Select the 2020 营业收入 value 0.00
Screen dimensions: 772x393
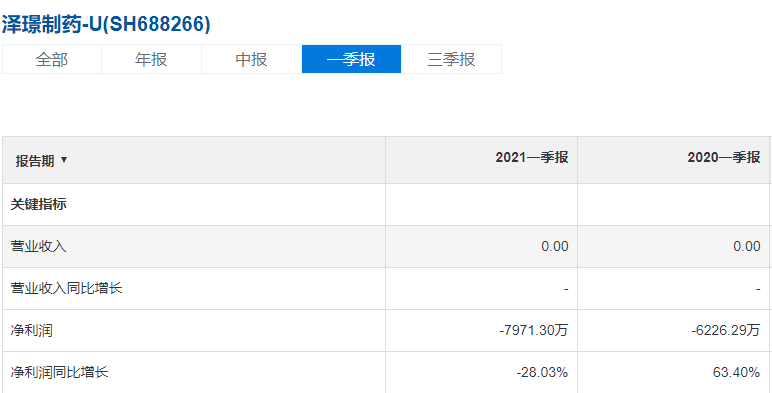click(747, 246)
